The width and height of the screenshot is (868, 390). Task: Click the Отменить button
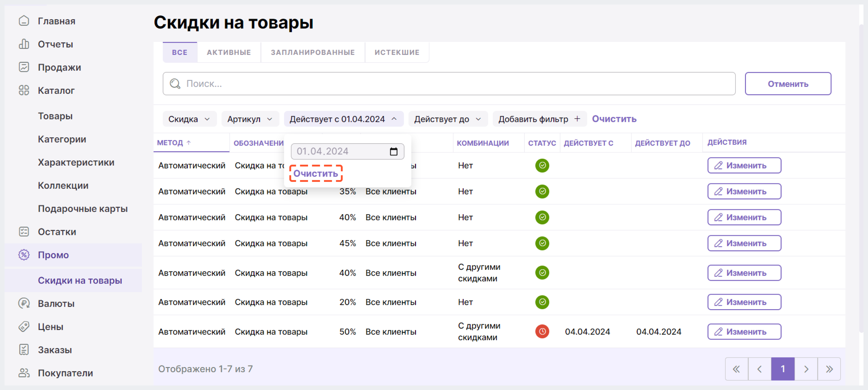tap(788, 84)
